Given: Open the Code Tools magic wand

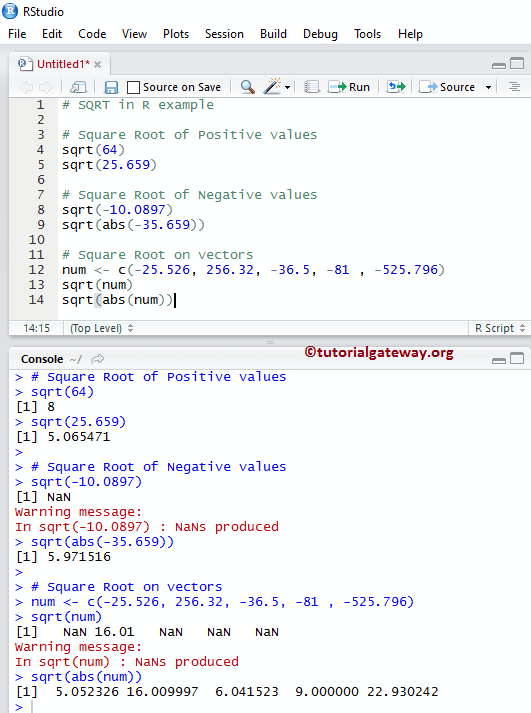Looking at the screenshot, I should 272,86.
